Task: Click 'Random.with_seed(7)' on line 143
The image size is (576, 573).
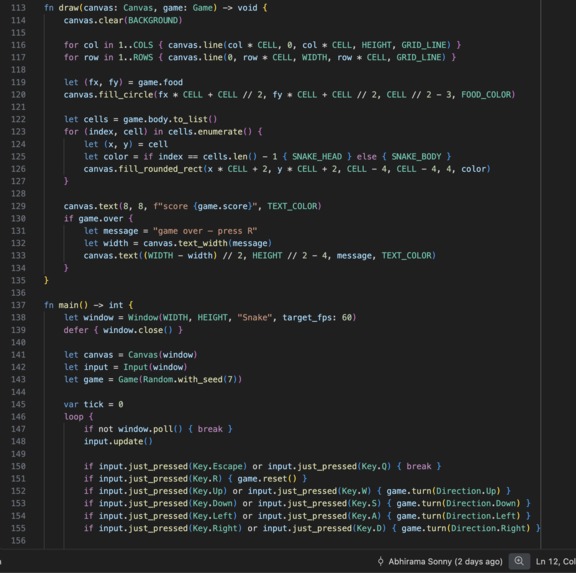Action: coord(190,379)
